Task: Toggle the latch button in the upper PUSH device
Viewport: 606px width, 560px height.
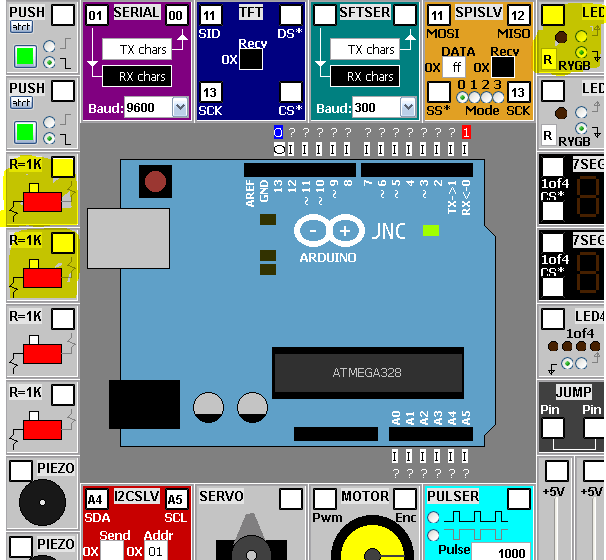Action: tap(21, 27)
